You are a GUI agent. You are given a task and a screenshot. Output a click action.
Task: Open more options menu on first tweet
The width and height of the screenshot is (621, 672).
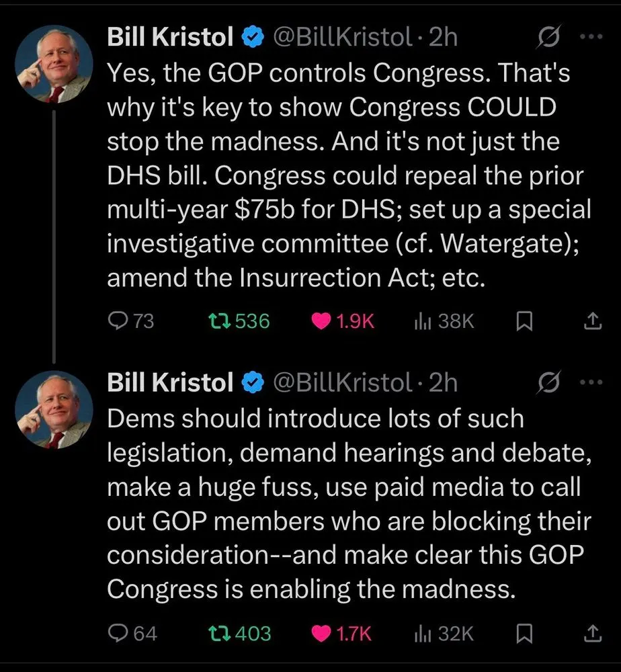(x=591, y=38)
